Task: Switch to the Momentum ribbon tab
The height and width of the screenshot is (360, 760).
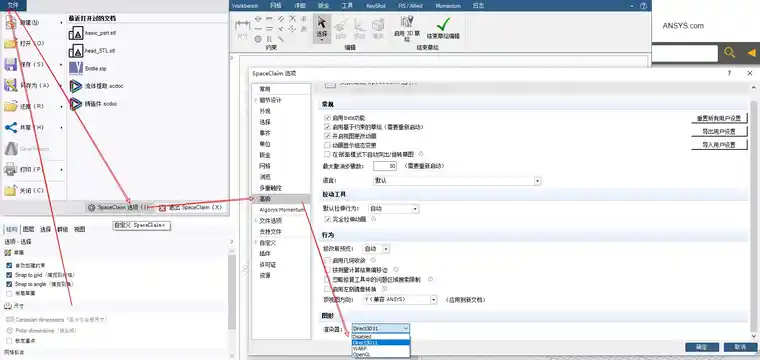Action: [x=448, y=6]
